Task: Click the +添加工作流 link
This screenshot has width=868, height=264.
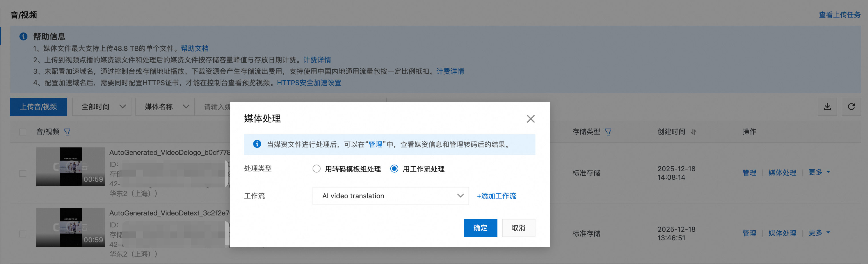Action: pos(496,196)
